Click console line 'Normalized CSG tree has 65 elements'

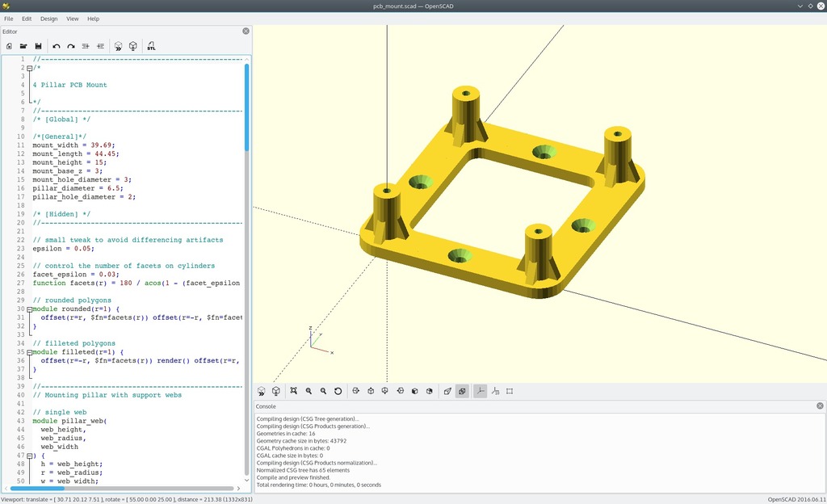point(304,470)
